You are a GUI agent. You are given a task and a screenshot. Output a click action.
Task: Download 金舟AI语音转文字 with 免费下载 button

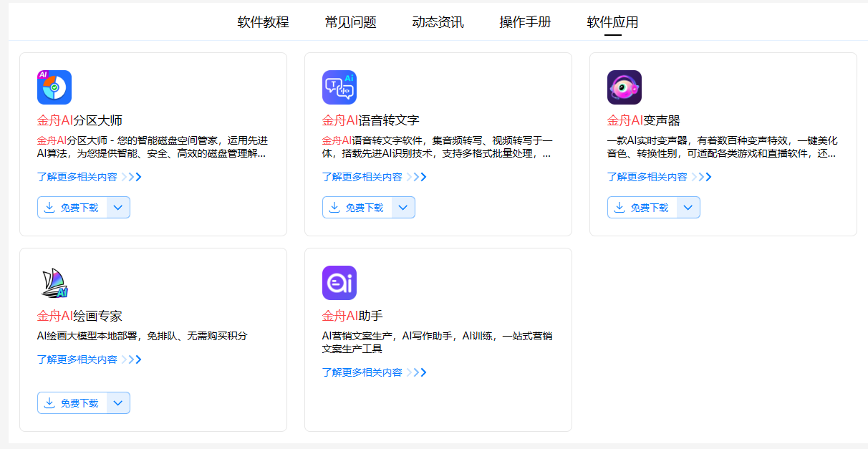357,208
